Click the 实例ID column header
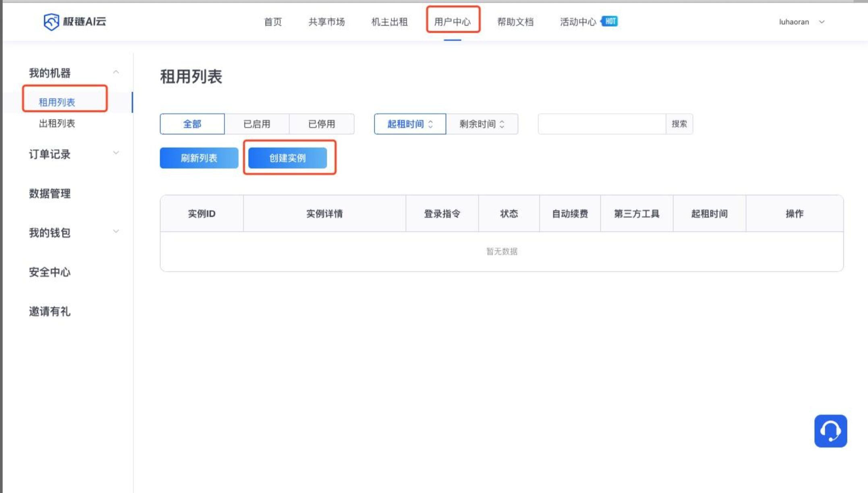This screenshot has height=493, width=868. [202, 214]
